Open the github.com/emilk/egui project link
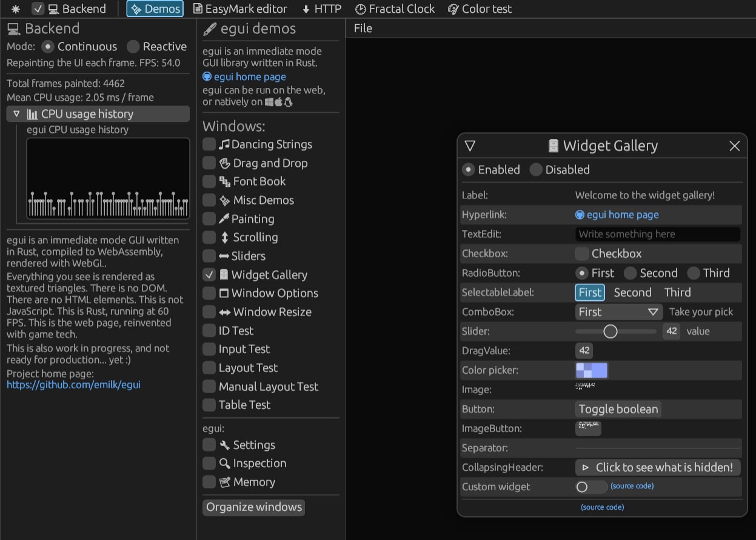The height and width of the screenshot is (540, 756). click(x=73, y=385)
